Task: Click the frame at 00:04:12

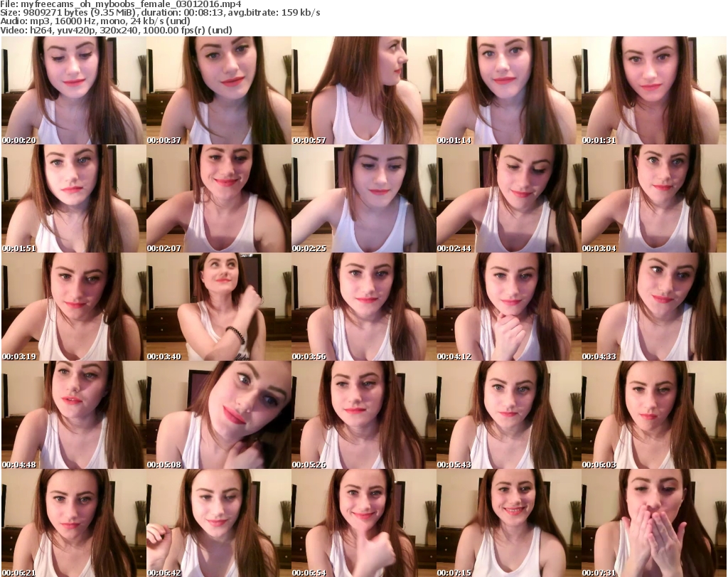Action: coord(509,307)
